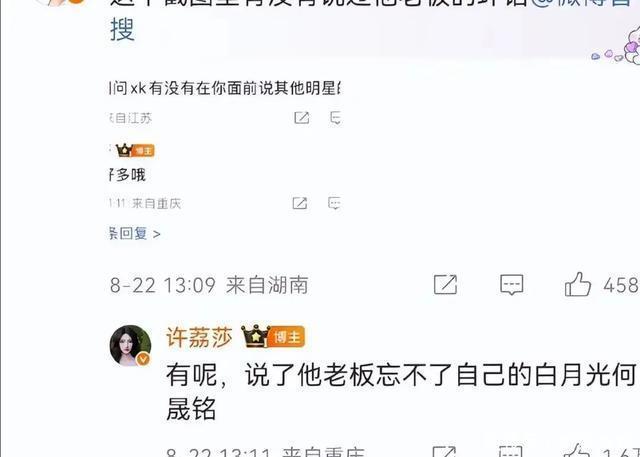Share the 8-22 13:09 Hunan comment
This screenshot has width=640, height=457.
click(445, 284)
